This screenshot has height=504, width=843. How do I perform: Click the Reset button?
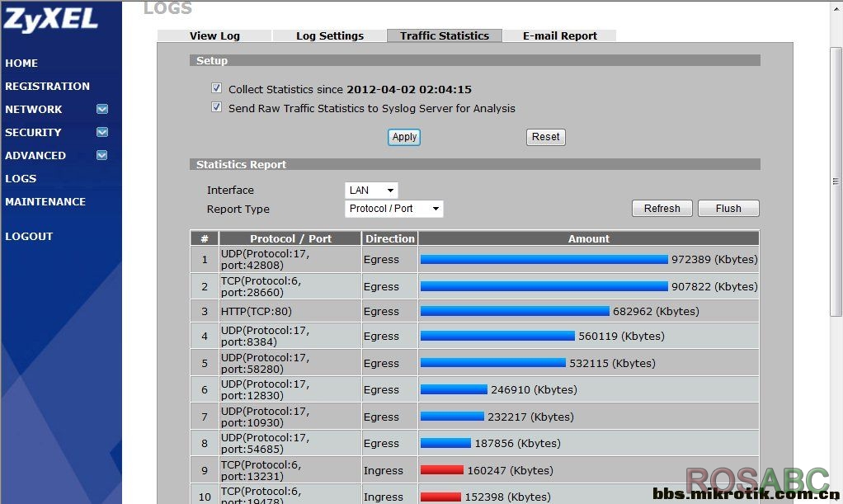pyautogui.click(x=546, y=137)
